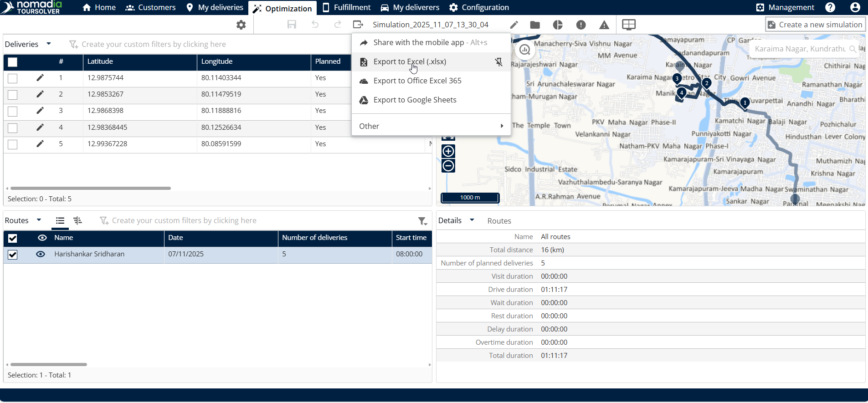Check the box for delivery 1
The height and width of the screenshot is (403, 868).
(x=13, y=78)
